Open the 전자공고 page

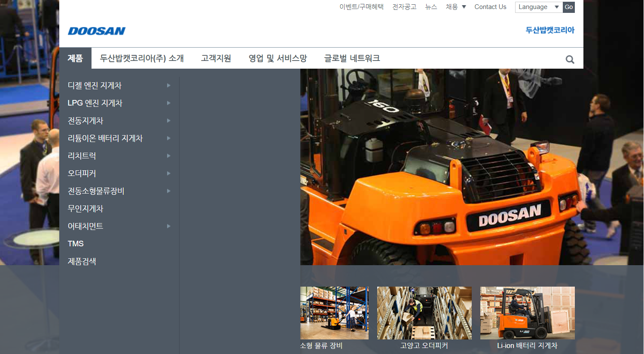point(404,7)
